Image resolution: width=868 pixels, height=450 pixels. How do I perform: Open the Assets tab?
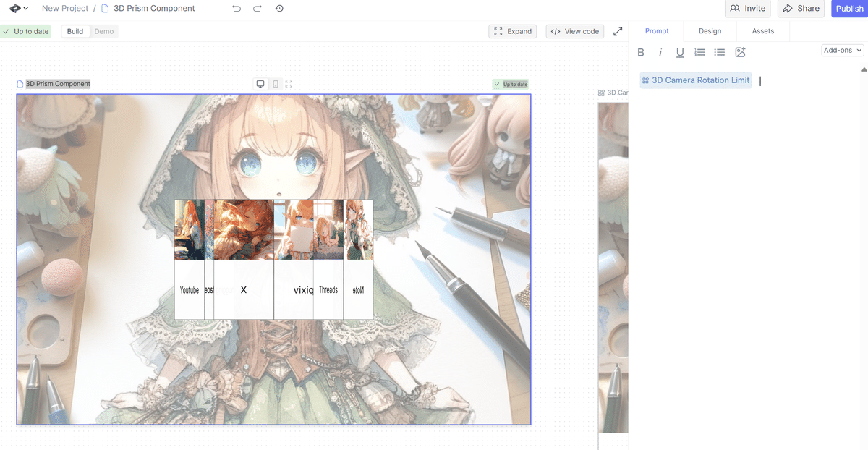tap(763, 31)
